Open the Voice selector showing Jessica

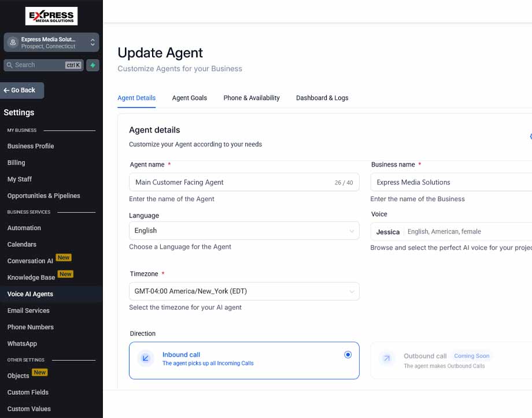tap(451, 232)
